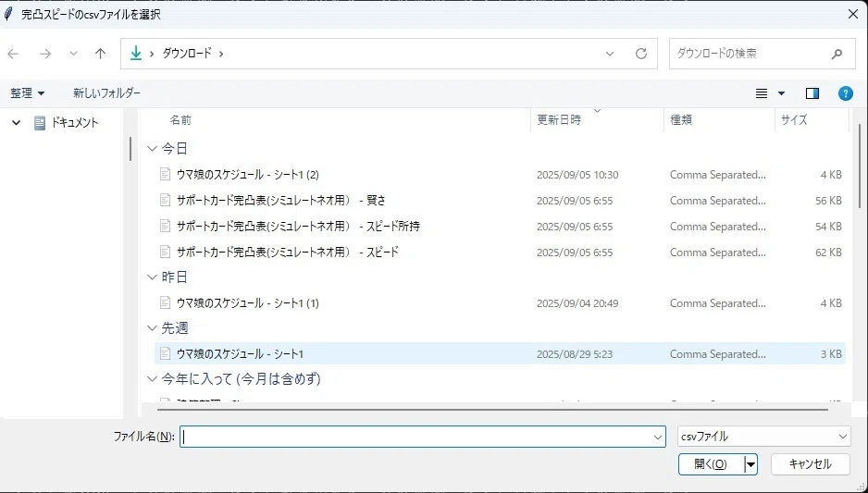Sort by サイズ column header

point(794,120)
